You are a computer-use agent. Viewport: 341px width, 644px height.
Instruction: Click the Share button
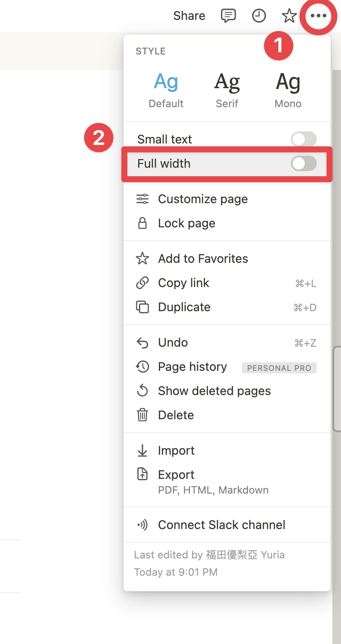189,16
